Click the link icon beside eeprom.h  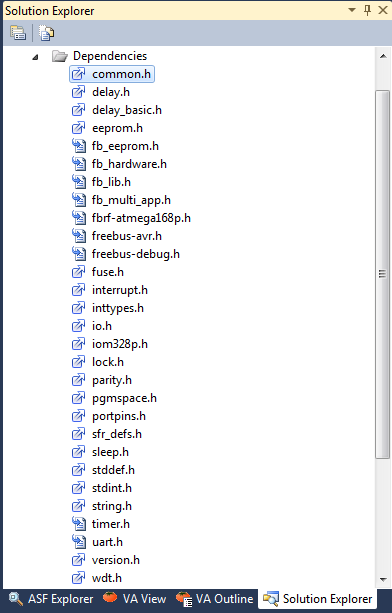pos(79,128)
